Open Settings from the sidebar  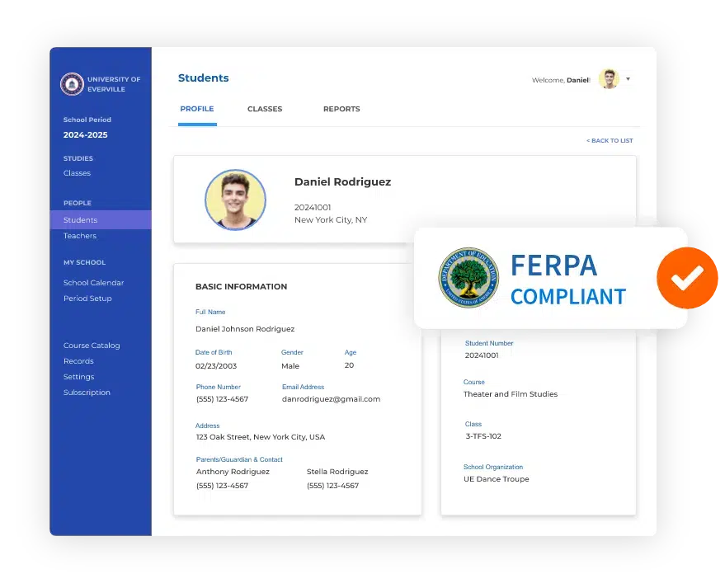78,376
